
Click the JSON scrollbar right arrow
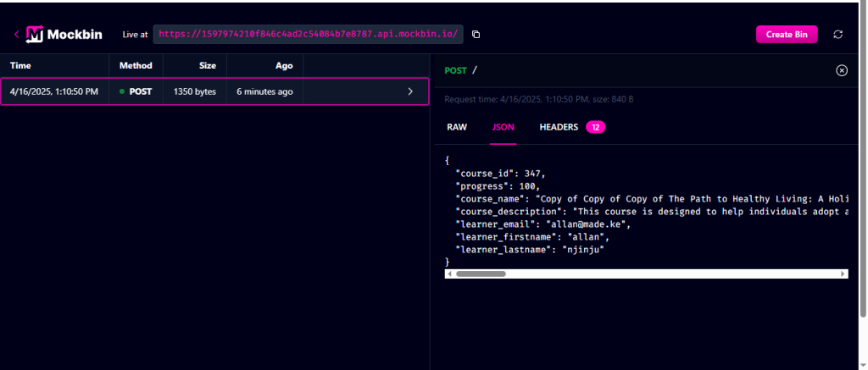843,273
